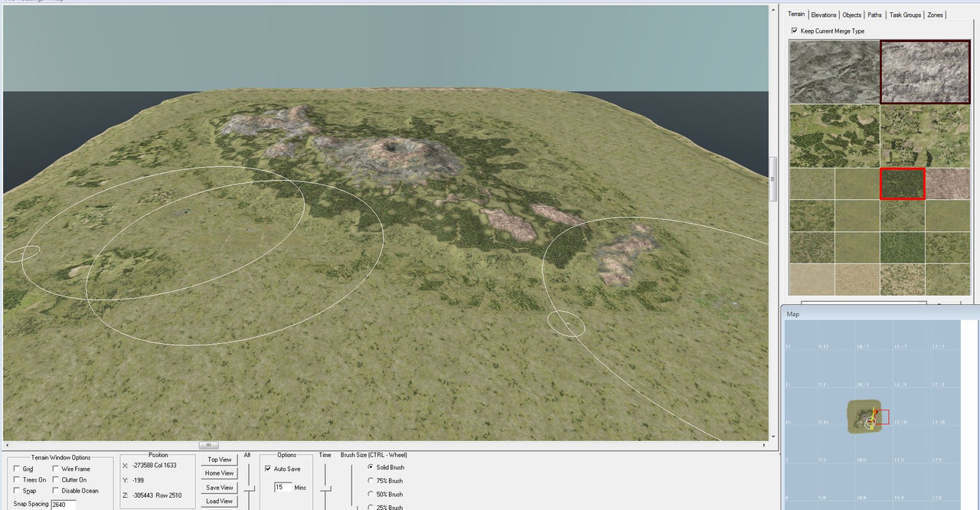This screenshot has width=980, height=510.
Task: Select the Terrain tab
Action: click(796, 14)
